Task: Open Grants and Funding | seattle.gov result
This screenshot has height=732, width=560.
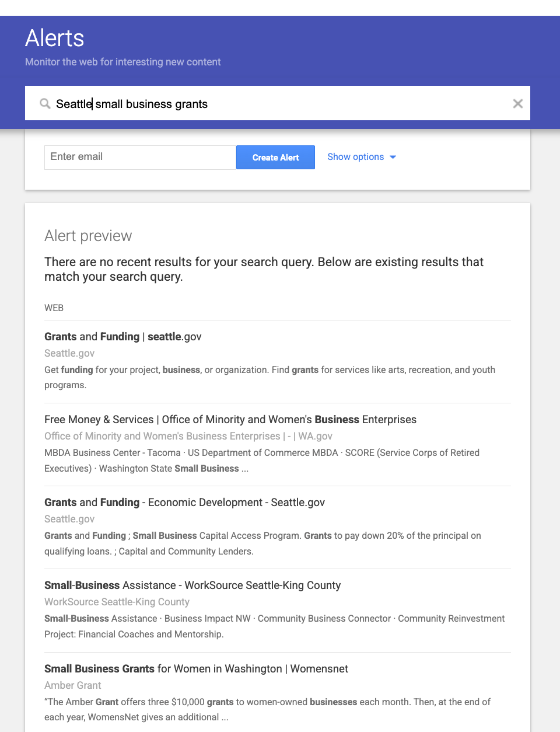Action: pos(123,337)
